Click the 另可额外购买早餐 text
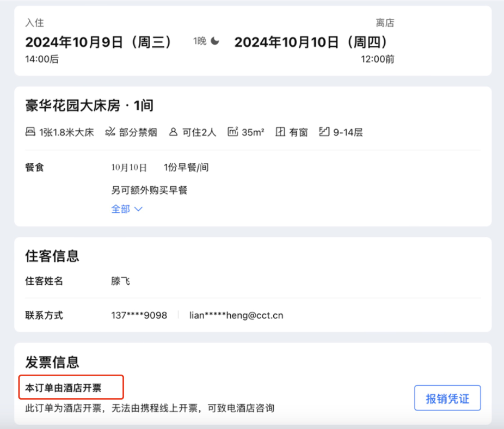This screenshot has height=429, width=504. click(150, 190)
